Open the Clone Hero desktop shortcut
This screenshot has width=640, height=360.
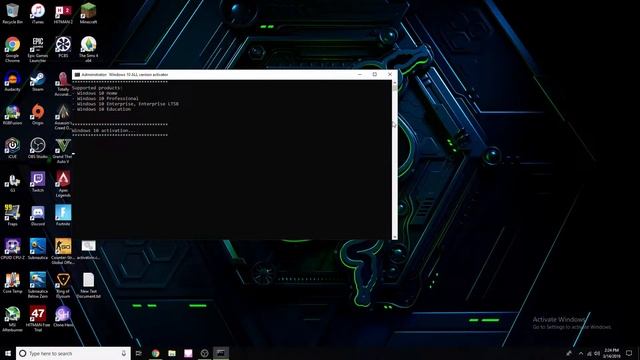click(x=63, y=317)
